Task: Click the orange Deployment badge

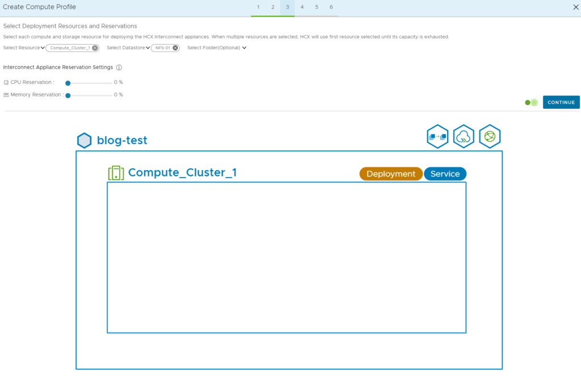Action: tap(391, 174)
